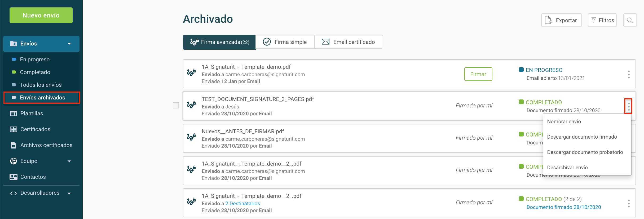Click COMPLETADO status of TEST_DOCUMENT_SIGNATURE_3_PAGES

[544, 102]
